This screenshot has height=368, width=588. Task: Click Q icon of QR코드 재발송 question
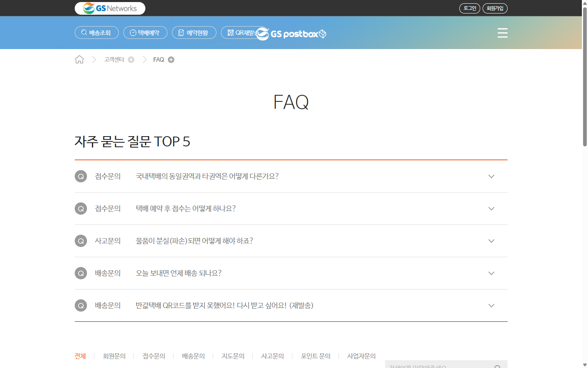pos(81,305)
